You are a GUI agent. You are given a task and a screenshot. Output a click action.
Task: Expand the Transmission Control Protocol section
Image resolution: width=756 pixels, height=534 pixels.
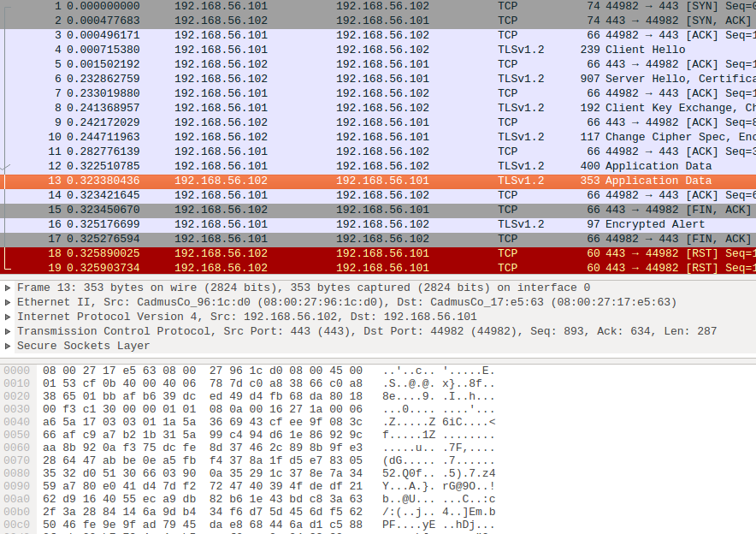tap(9, 331)
